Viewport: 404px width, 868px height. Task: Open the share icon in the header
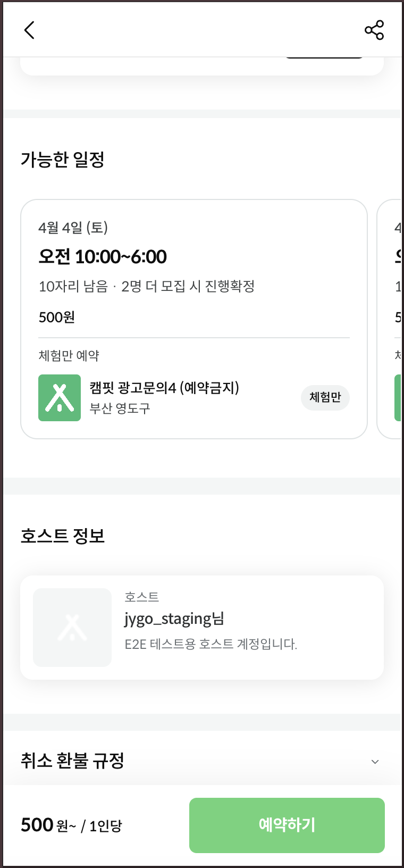pos(374,30)
